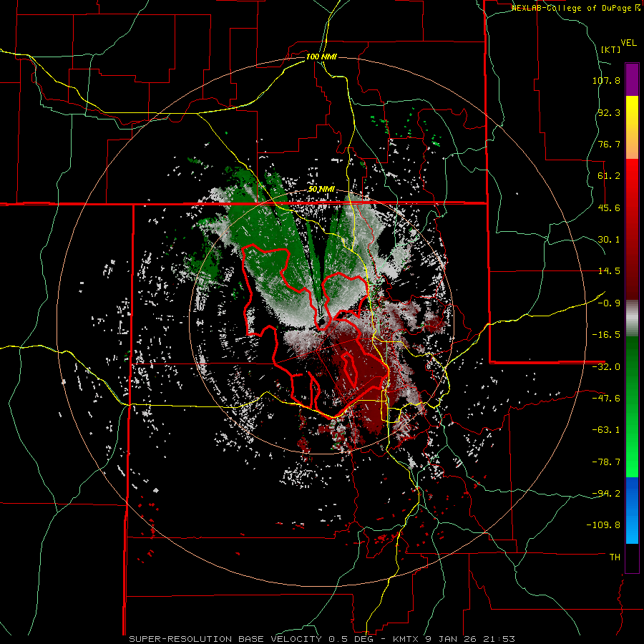
Task: Select the 107.8 knot scale value
Action: click(x=606, y=80)
